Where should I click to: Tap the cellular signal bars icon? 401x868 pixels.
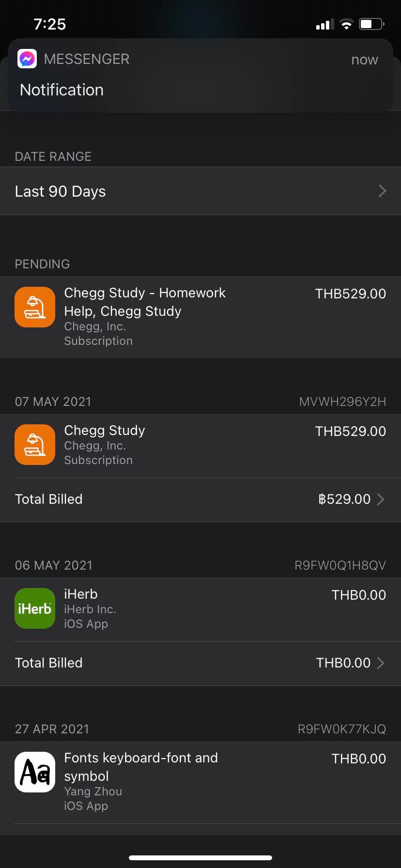(324, 25)
